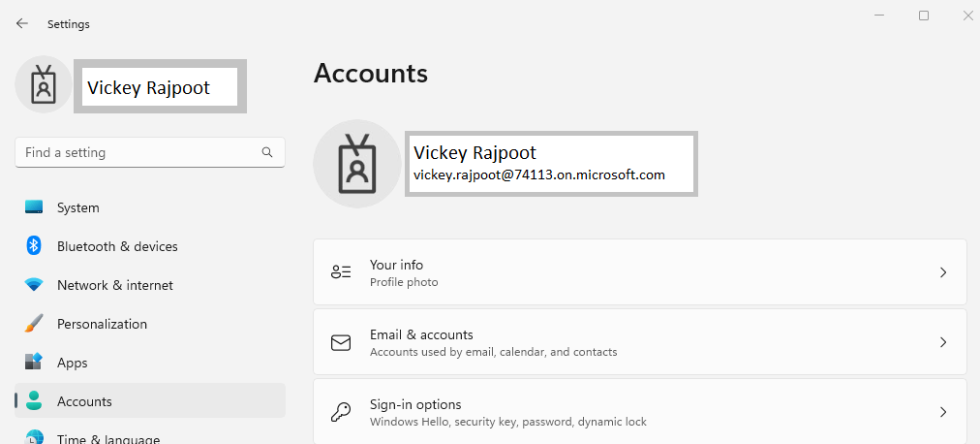
Task: Click the Network Wi-Fi icon
Action: pyautogui.click(x=34, y=285)
